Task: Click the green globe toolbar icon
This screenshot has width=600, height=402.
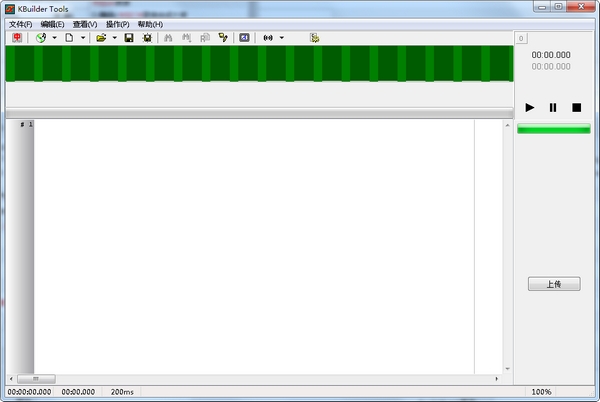Action: tap(41, 37)
